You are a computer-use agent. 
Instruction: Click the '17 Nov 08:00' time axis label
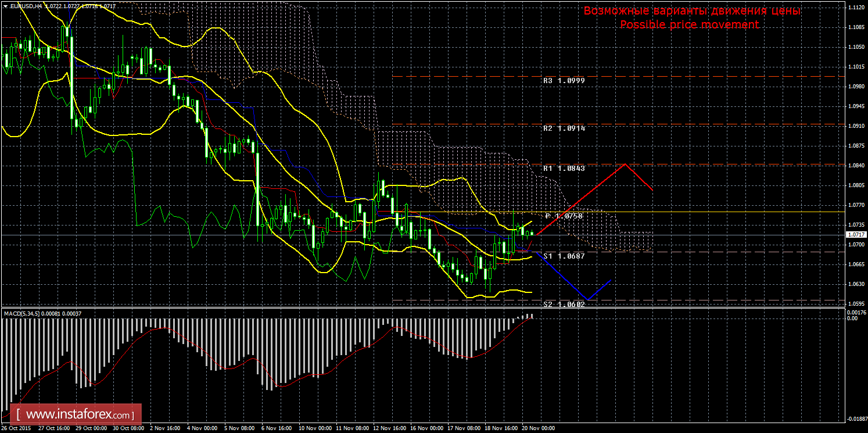[464, 428]
